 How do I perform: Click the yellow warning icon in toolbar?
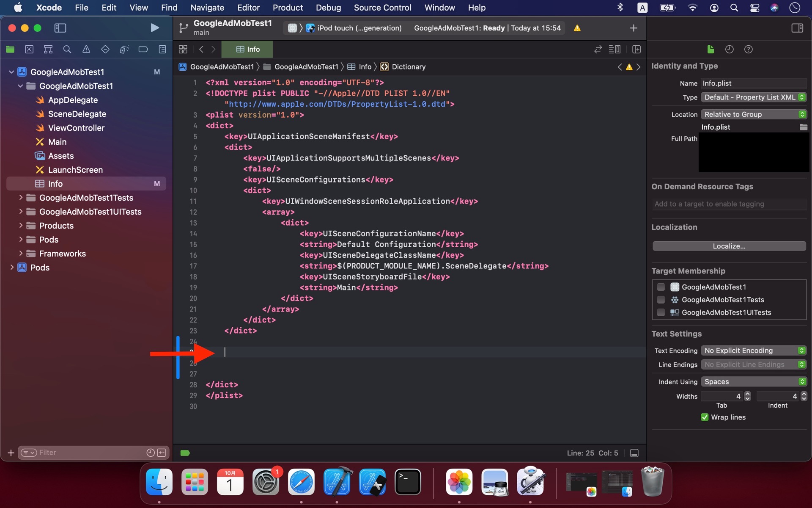tap(577, 28)
